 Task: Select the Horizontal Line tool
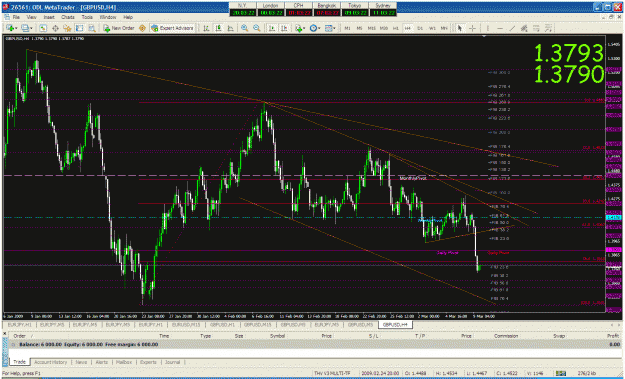tap(499, 28)
